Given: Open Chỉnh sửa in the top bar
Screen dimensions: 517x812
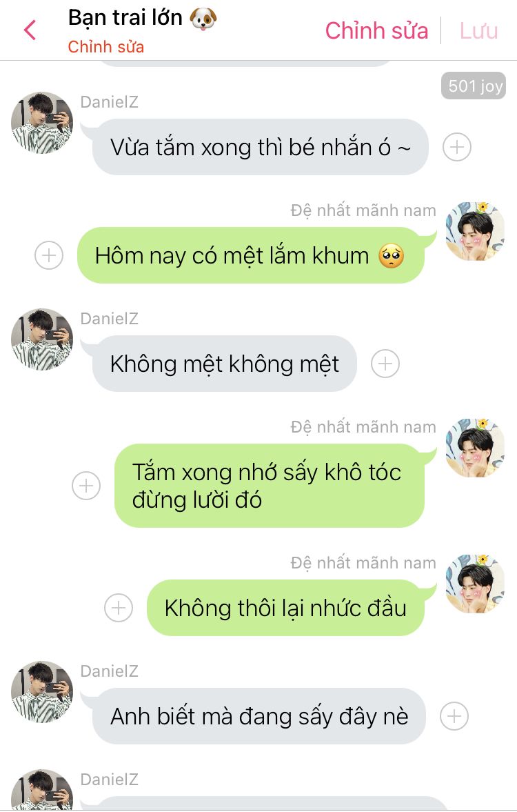Looking at the screenshot, I should pyautogui.click(x=377, y=30).
